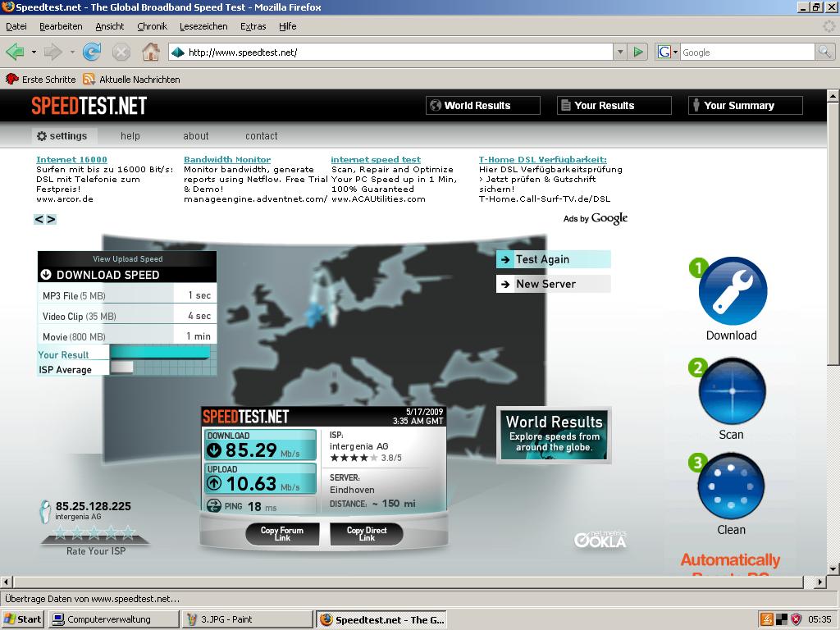The image size is (840, 630).
Task: Rate your ISP with the first star
Action: coord(60,532)
